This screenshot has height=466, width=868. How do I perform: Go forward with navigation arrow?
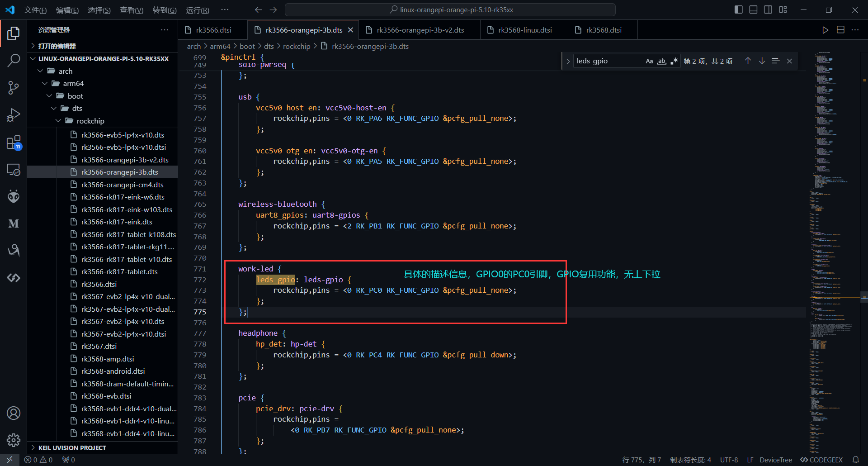[273, 10]
